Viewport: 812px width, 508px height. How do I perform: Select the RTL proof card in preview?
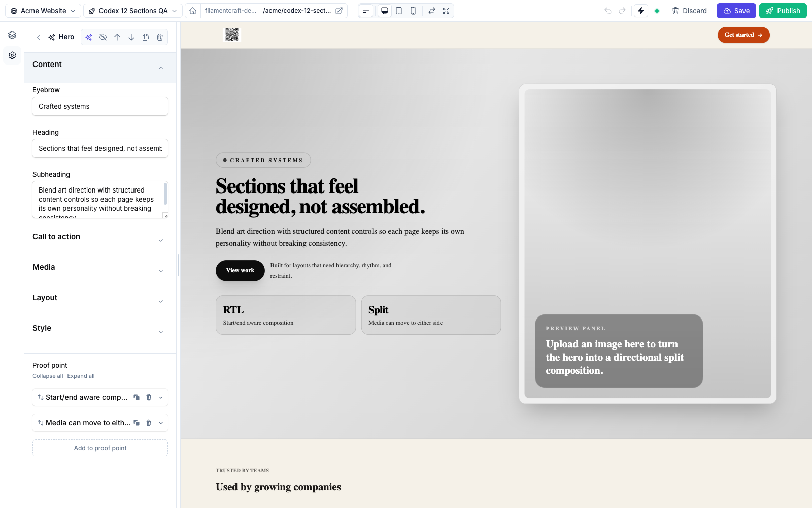[x=286, y=315]
